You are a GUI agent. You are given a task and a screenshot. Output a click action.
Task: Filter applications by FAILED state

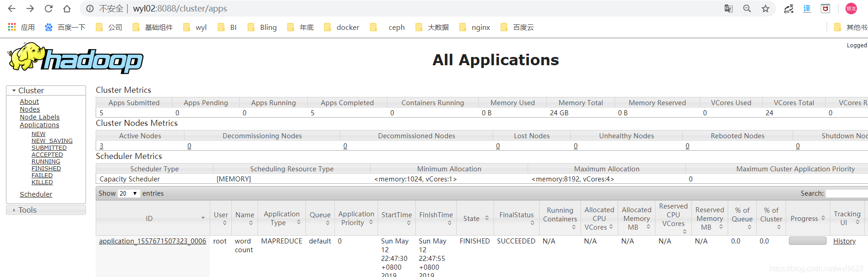pos(42,175)
